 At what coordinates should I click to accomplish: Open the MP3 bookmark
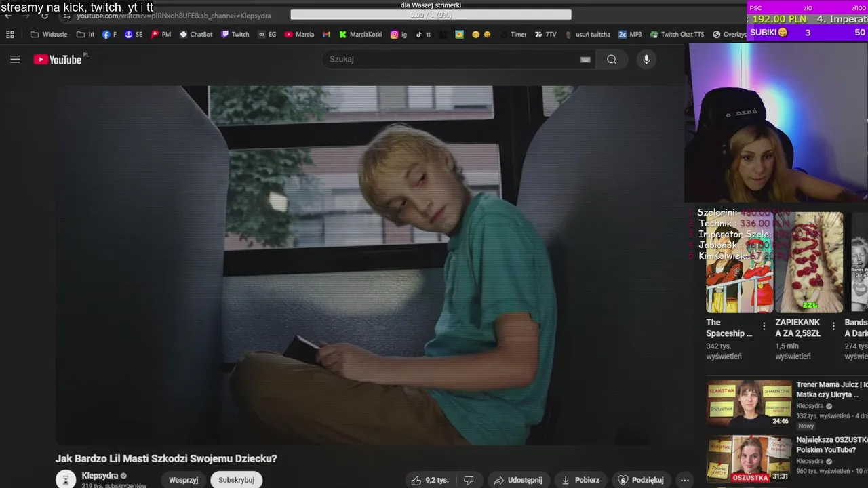(630, 35)
